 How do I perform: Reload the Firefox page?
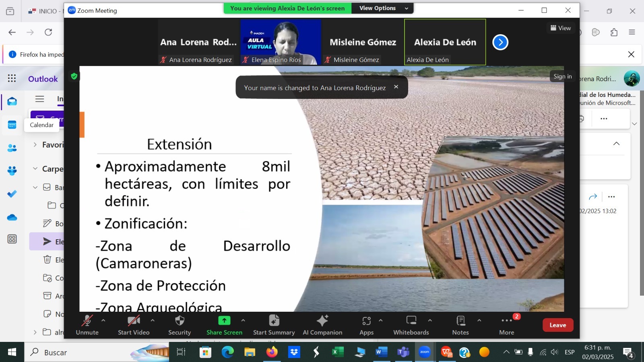click(48, 32)
